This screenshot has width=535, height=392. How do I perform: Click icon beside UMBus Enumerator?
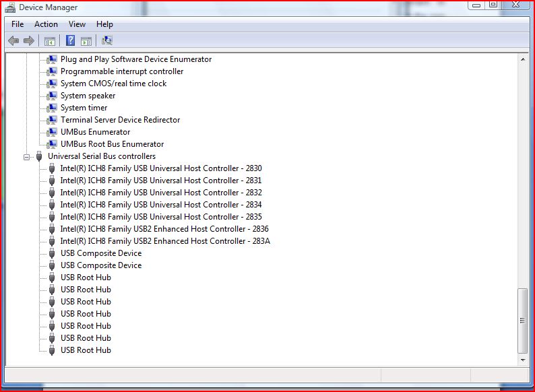[x=51, y=132]
